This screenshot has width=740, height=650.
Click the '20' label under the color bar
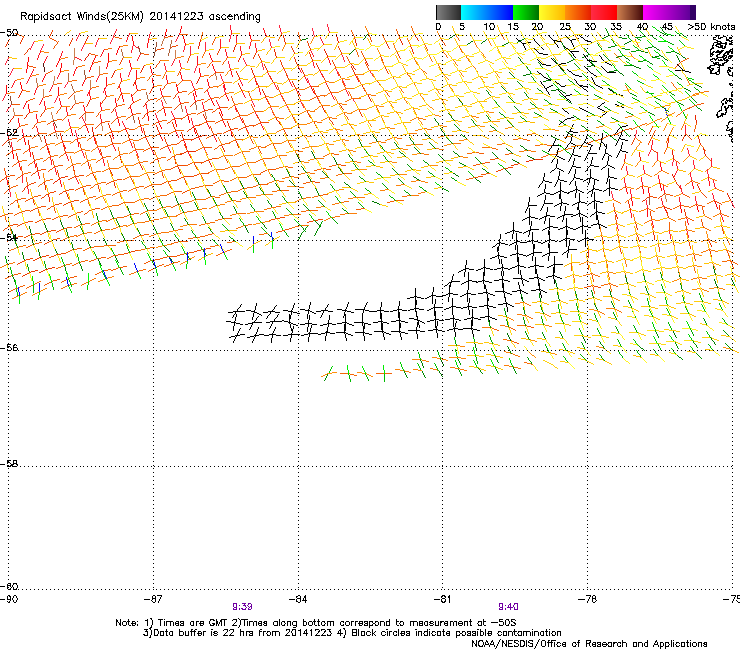point(537,27)
